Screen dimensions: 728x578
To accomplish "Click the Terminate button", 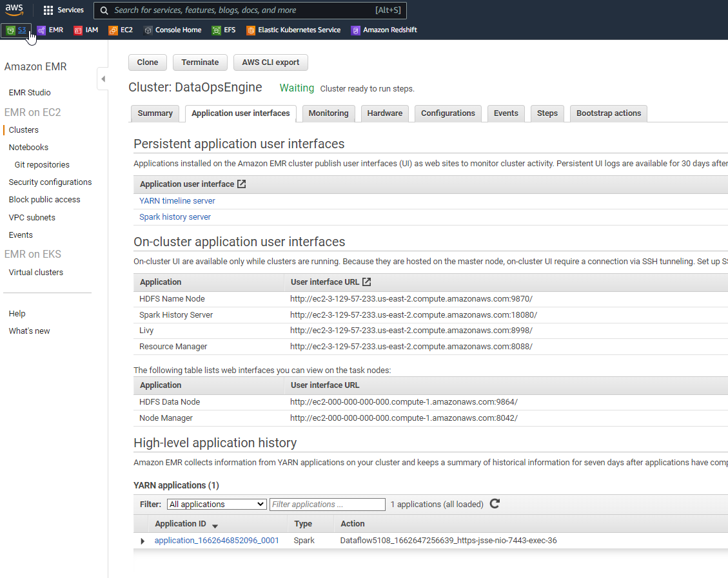I will 200,63.
